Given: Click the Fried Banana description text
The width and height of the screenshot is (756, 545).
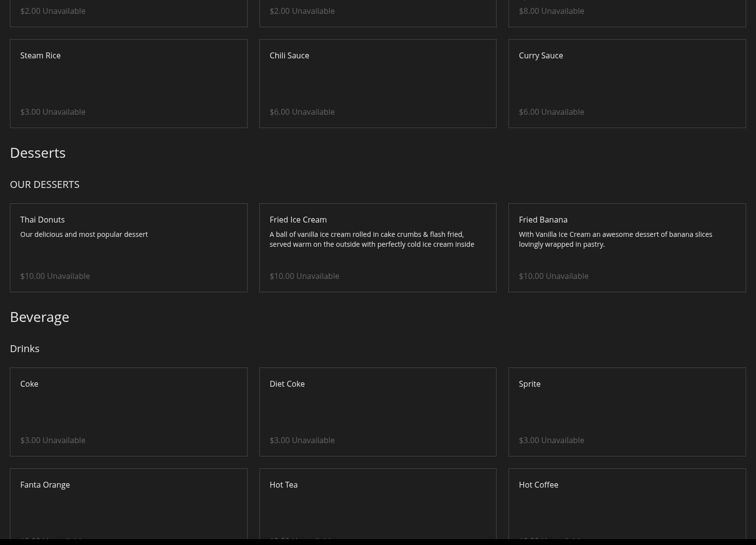Looking at the screenshot, I should click(x=615, y=239).
